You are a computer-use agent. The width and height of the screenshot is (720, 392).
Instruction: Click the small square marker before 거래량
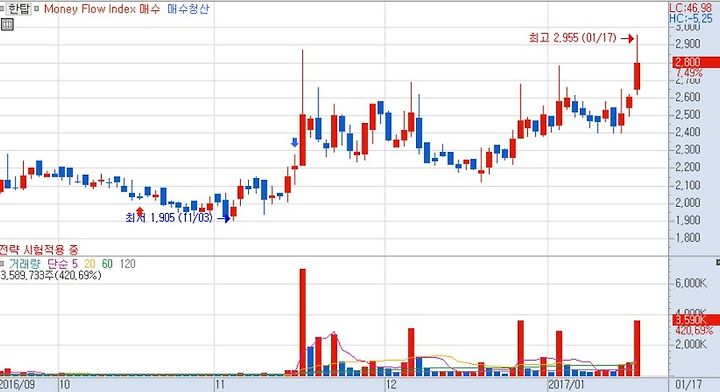(2, 264)
